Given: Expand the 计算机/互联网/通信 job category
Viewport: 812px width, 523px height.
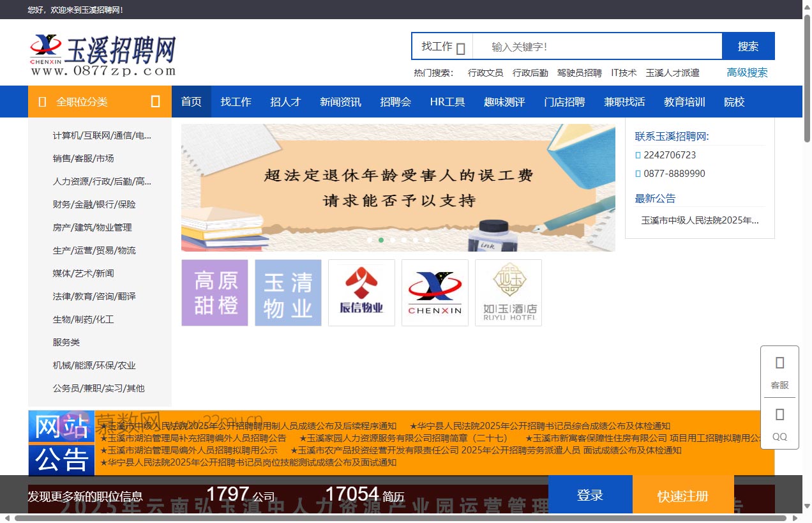Looking at the screenshot, I should [x=101, y=135].
